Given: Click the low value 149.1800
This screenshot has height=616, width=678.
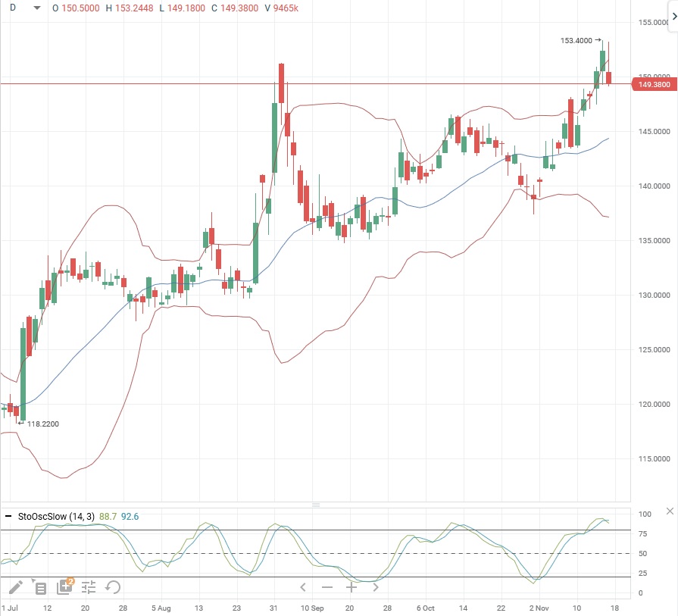Looking at the screenshot, I should tap(186, 8).
